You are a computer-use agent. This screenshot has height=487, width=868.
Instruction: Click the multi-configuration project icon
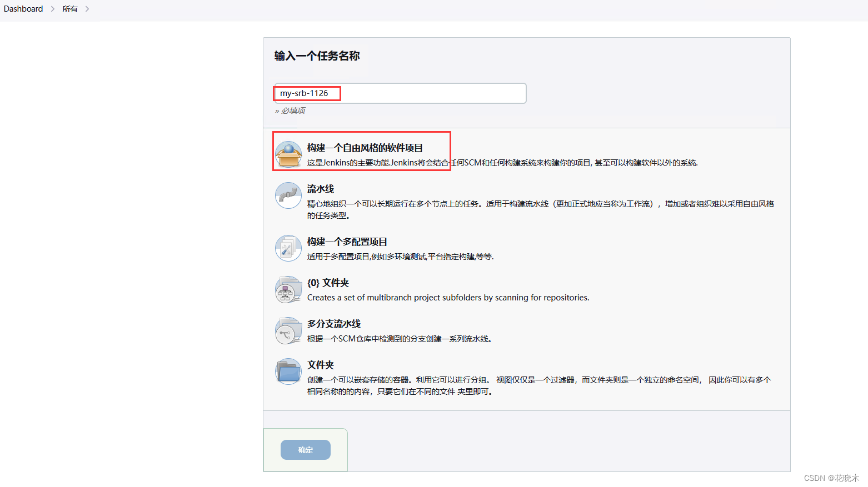pos(288,248)
